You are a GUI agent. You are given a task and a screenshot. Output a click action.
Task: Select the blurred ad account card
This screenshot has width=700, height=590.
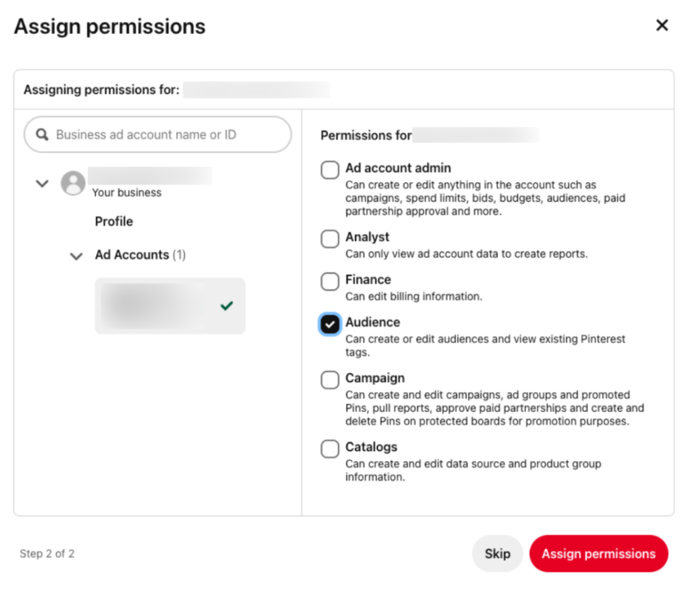click(159, 306)
